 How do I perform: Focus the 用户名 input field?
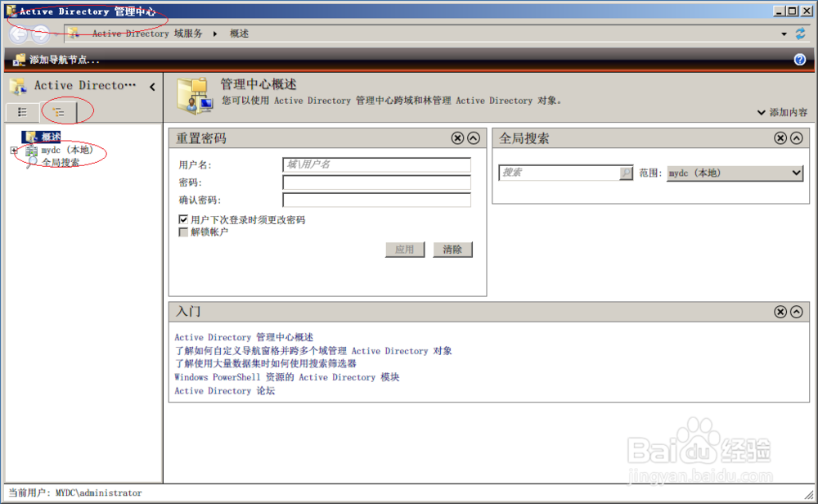(376, 165)
